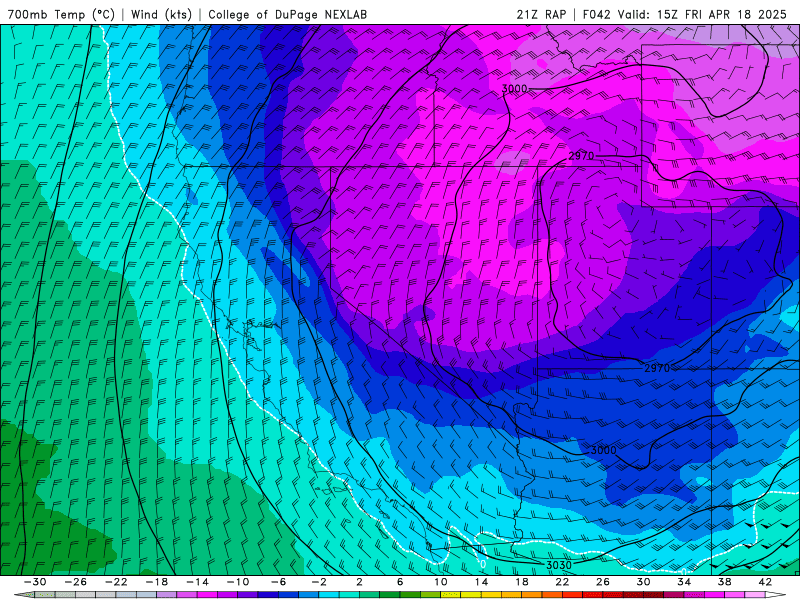Select the "Wind (kts)" header label
The image size is (800, 600).
(161, 14)
